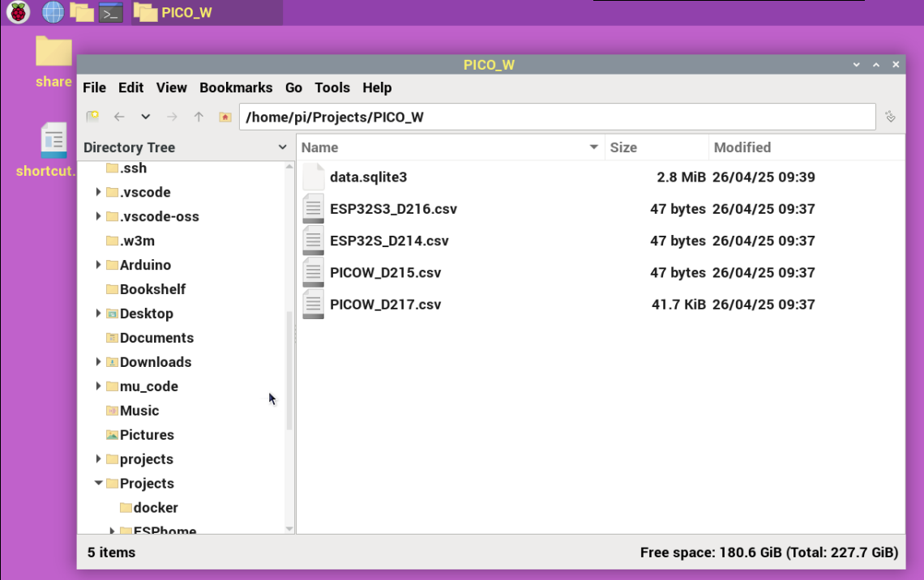Select the .w3m folder in the tree
Viewport: 924px width, 580px height.
(x=130, y=241)
